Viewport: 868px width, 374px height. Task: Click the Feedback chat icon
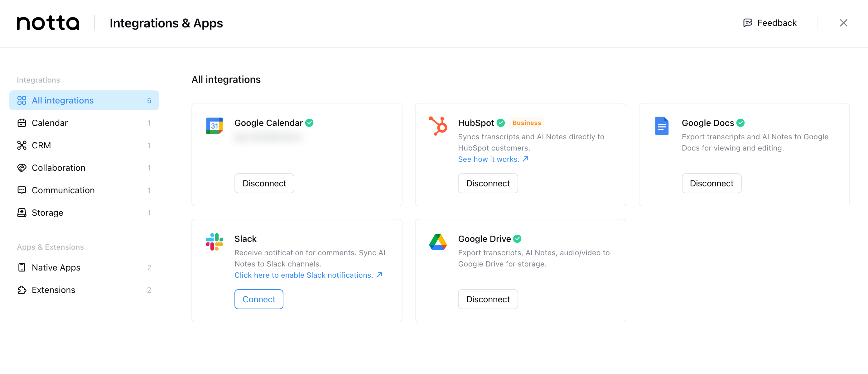pos(747,23)
